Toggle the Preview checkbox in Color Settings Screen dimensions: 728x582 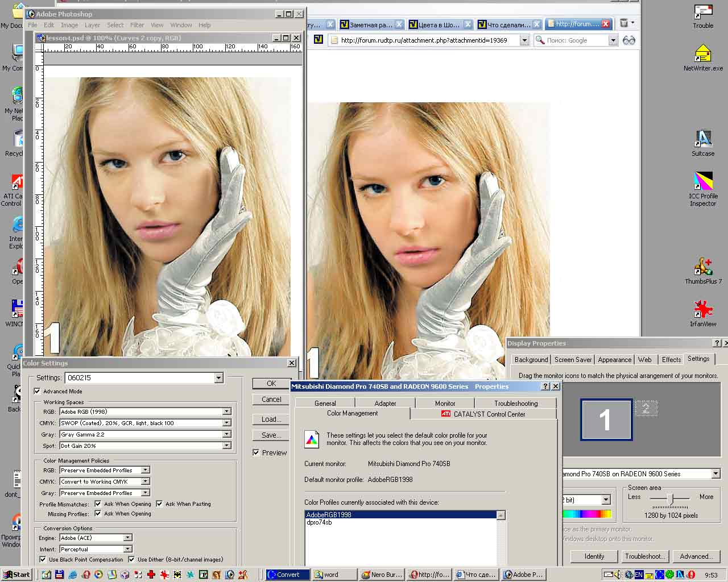point(256,452)
